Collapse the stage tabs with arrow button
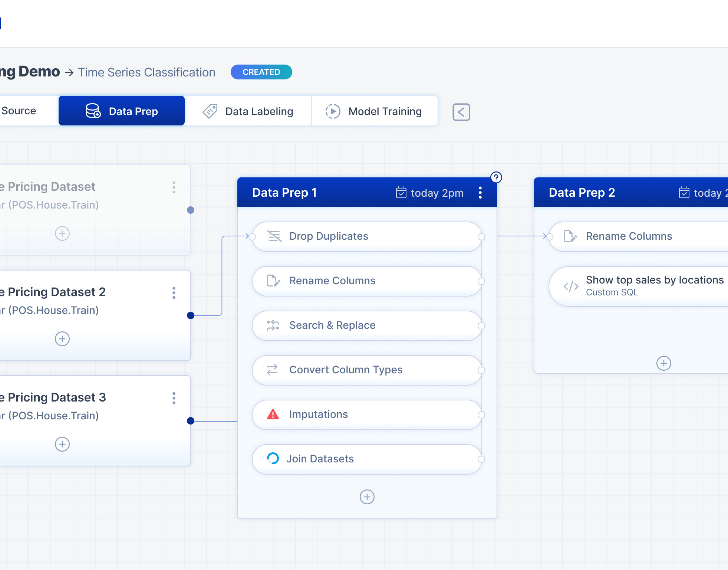The width and height of the screenshot is (728, 570). click(x=461, y=112)
